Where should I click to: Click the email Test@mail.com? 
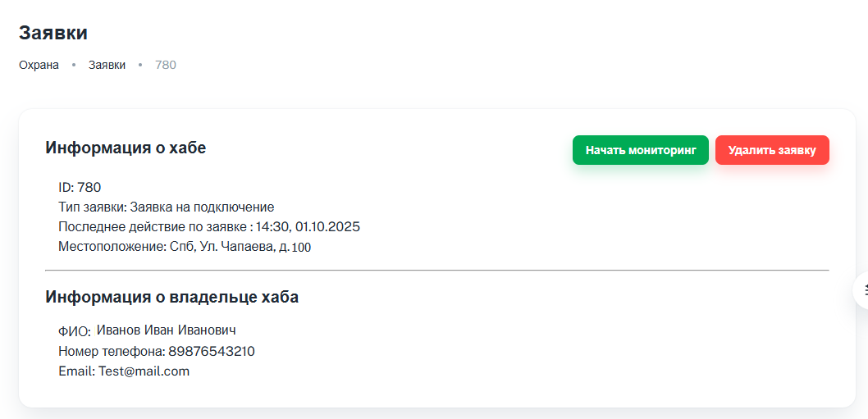tap(144, 371)
